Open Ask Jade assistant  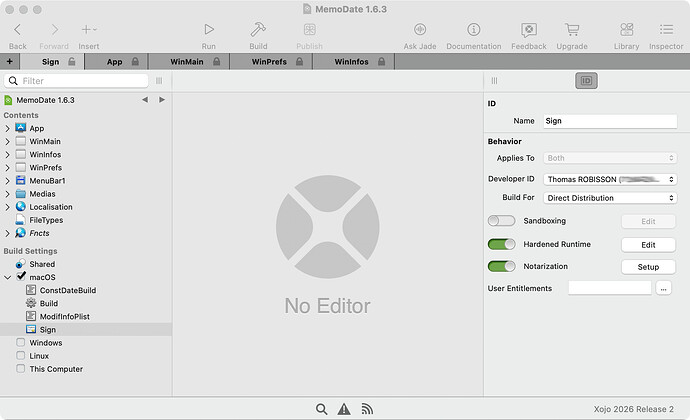point(420,29)
